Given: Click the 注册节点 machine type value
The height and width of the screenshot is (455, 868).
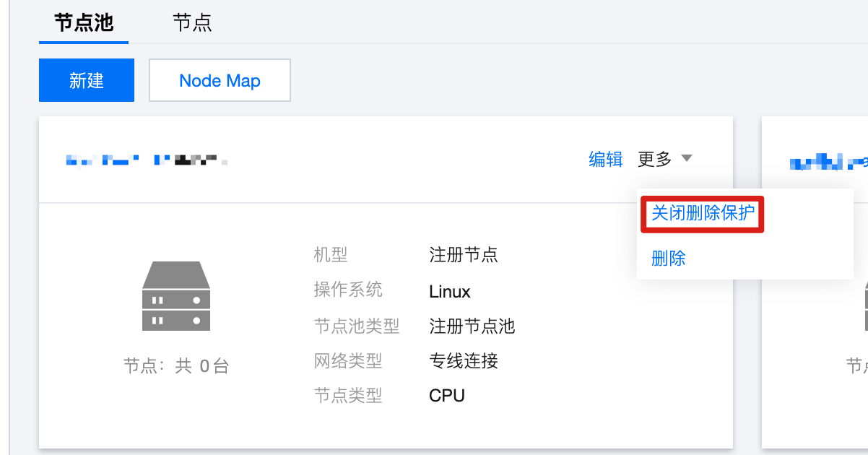Looking at the screenshot, I should tap(464, 255).
